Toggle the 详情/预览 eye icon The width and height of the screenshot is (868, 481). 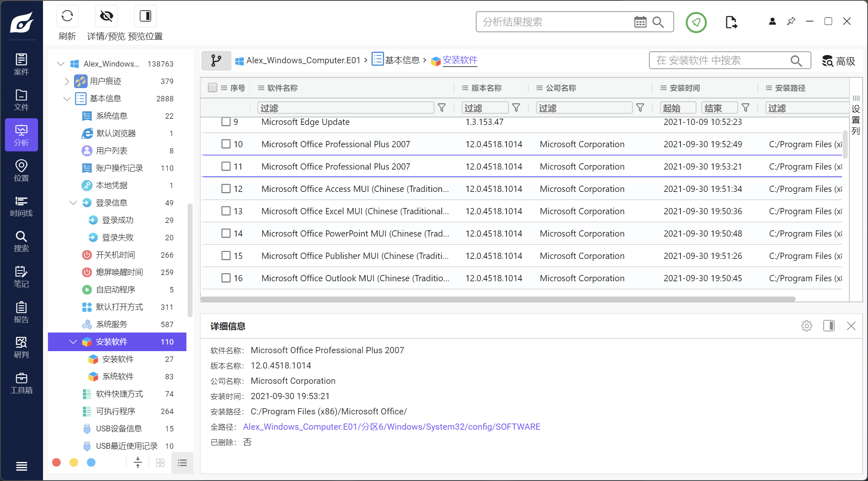pyautogui.click(x=106, y=16)
